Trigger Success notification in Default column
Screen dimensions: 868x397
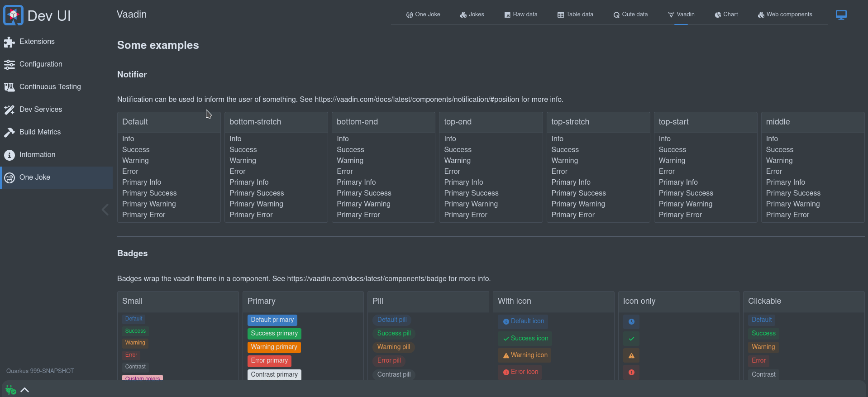136,150
